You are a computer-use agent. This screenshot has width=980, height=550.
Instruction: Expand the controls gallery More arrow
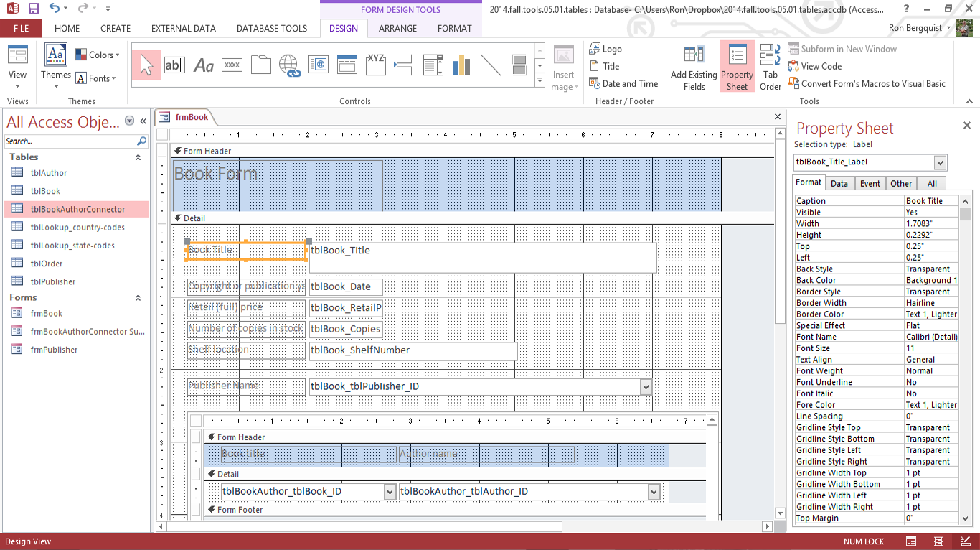540,81
